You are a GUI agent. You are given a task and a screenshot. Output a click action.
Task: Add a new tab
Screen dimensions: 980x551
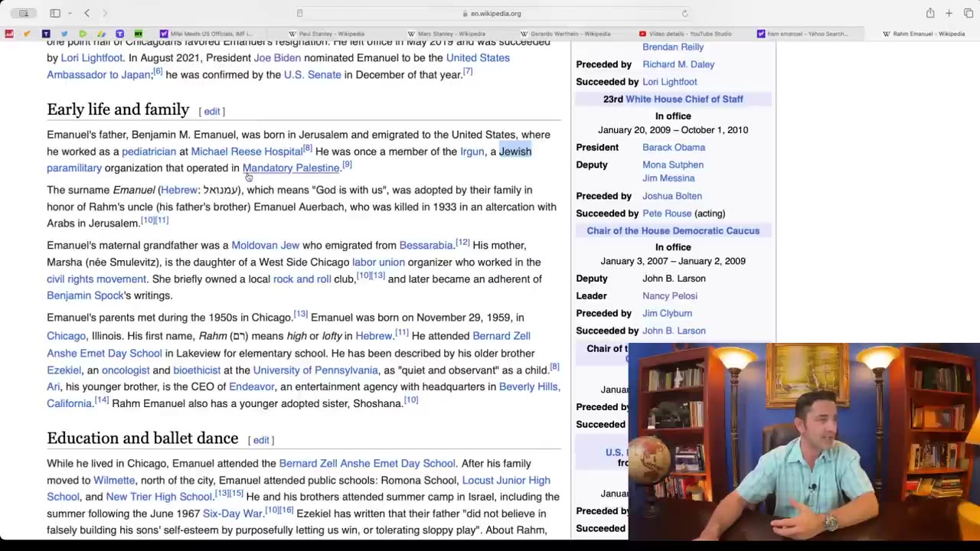pos(949,13)
